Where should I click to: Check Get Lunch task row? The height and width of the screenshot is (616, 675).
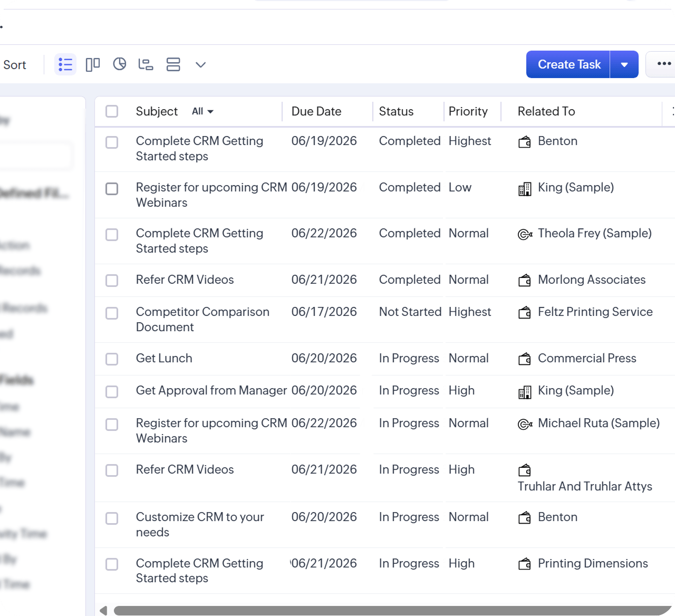coord(112,359)
